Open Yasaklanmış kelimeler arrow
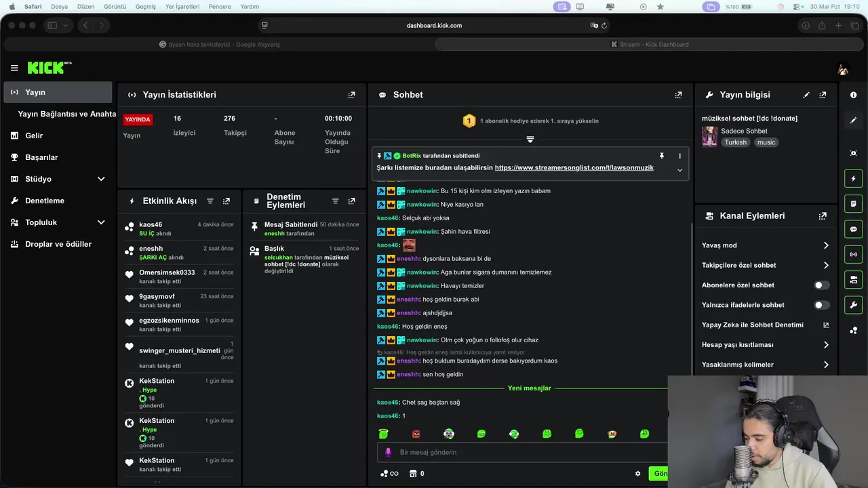The width and height of the screenshot is (868, 488). tap(826, 365)
